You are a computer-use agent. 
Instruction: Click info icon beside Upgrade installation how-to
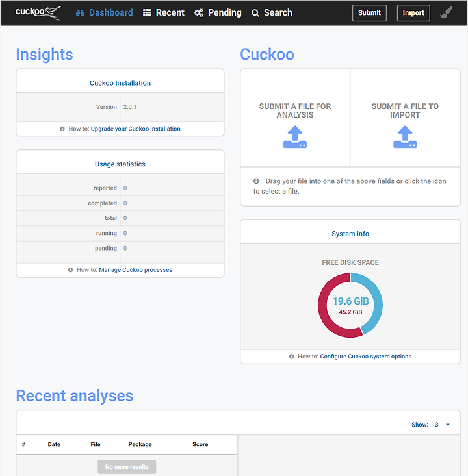click(62, 129)
